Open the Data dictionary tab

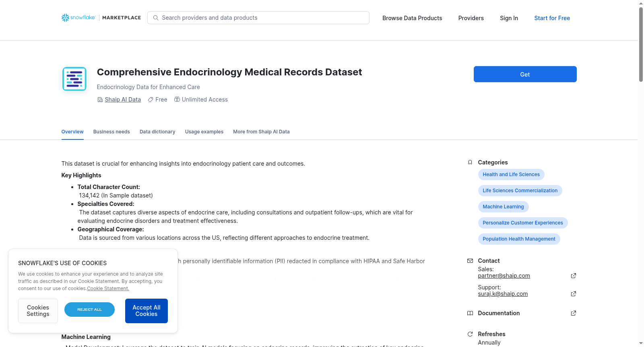[157, 132]
